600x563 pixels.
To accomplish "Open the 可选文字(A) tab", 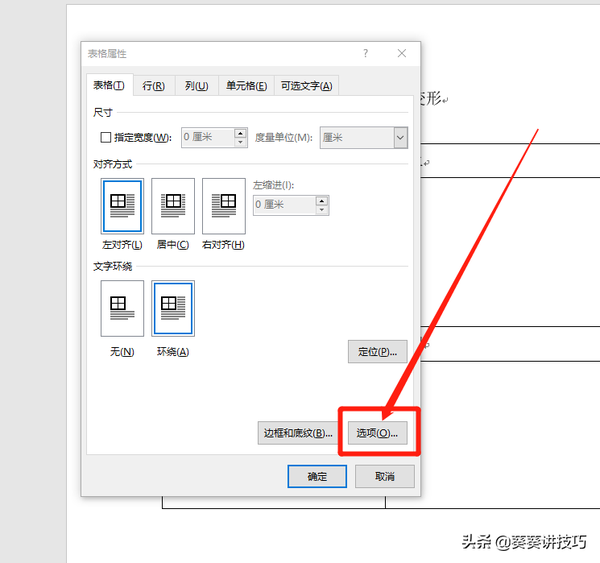I will pos(307,86).
